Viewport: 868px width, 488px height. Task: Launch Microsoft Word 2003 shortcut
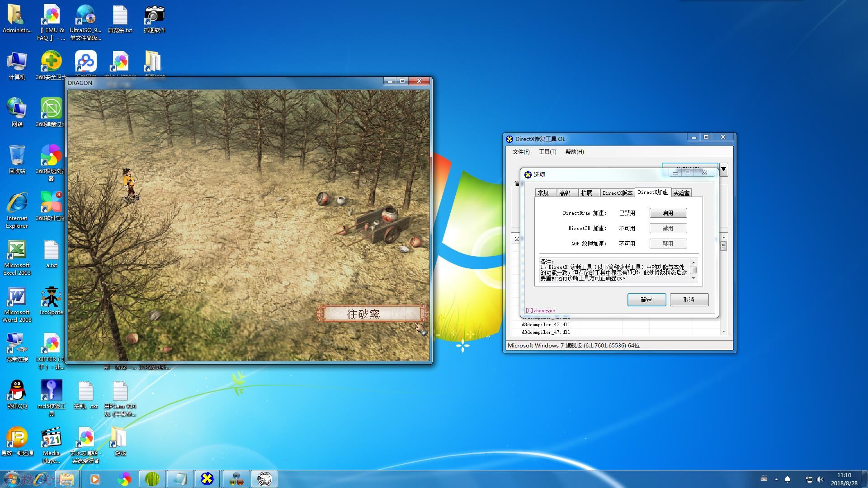[x=17, y=305]
